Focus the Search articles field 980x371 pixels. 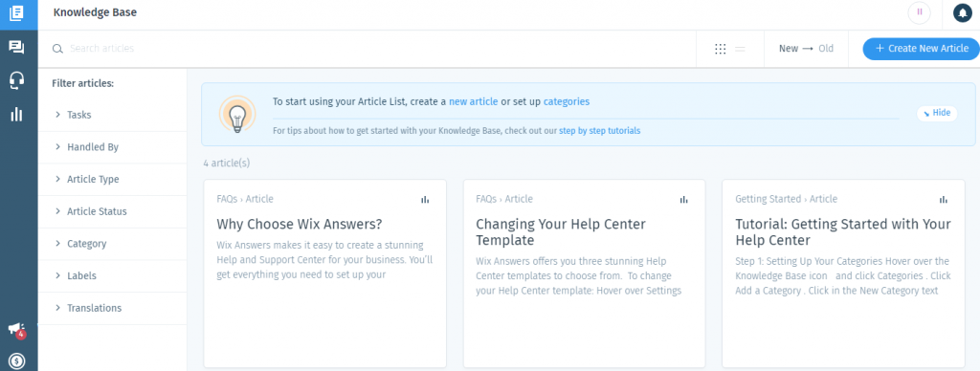[x=375, y=49]
